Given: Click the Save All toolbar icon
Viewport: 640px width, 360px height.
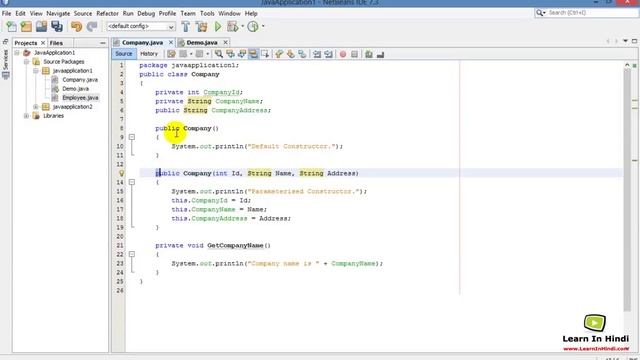Looking at the screenshot, I should [x=57, y=27].
